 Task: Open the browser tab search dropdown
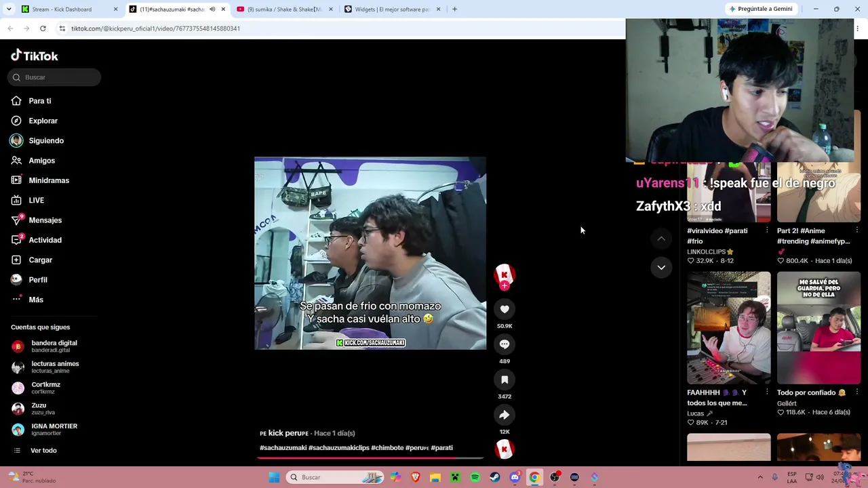point(9,9)
